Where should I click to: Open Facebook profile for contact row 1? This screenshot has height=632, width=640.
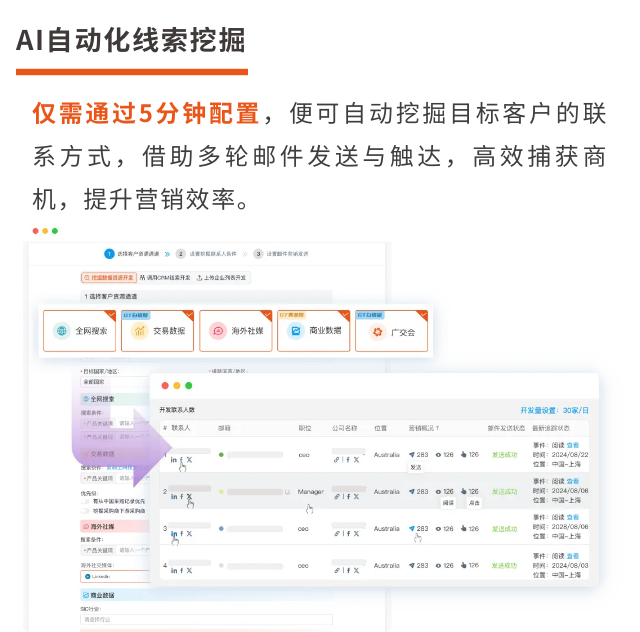(x=182, y=460)
